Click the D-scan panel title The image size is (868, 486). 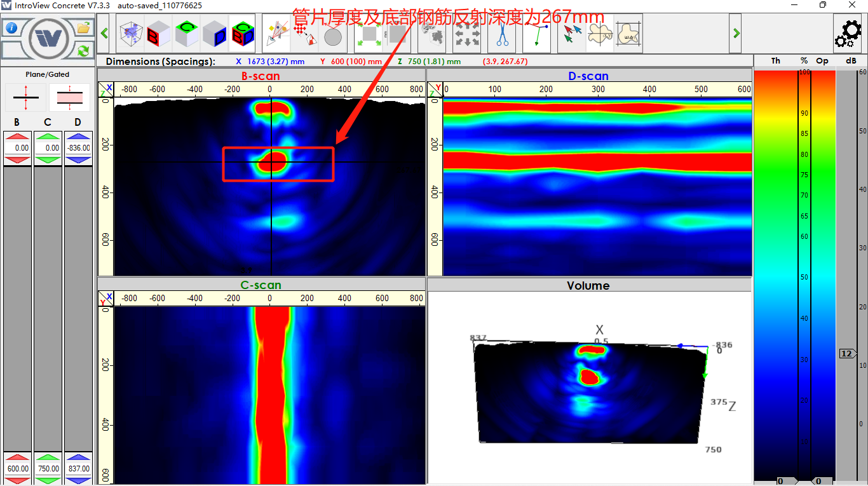tap(588, 76)
